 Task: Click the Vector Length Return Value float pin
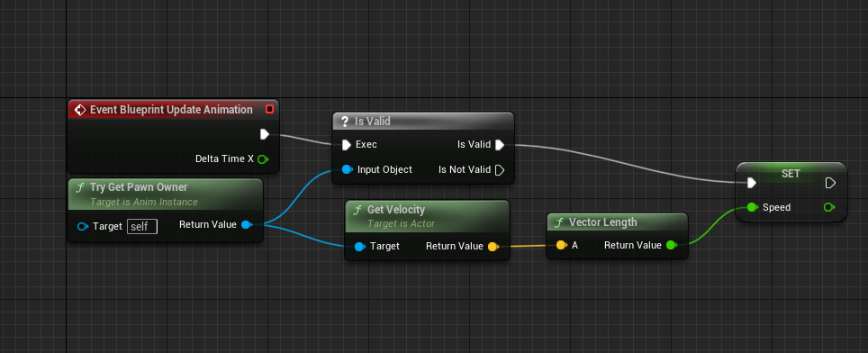click(672, 245)
